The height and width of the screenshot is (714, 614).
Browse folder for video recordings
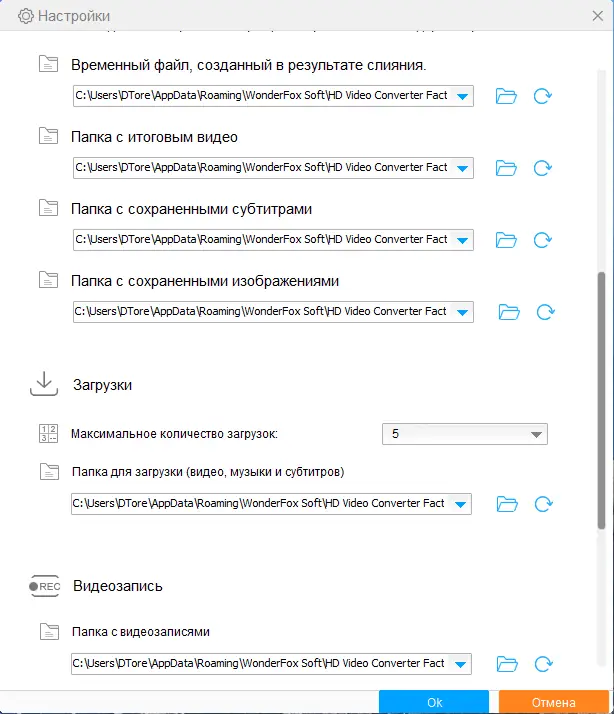coord(506,664)
